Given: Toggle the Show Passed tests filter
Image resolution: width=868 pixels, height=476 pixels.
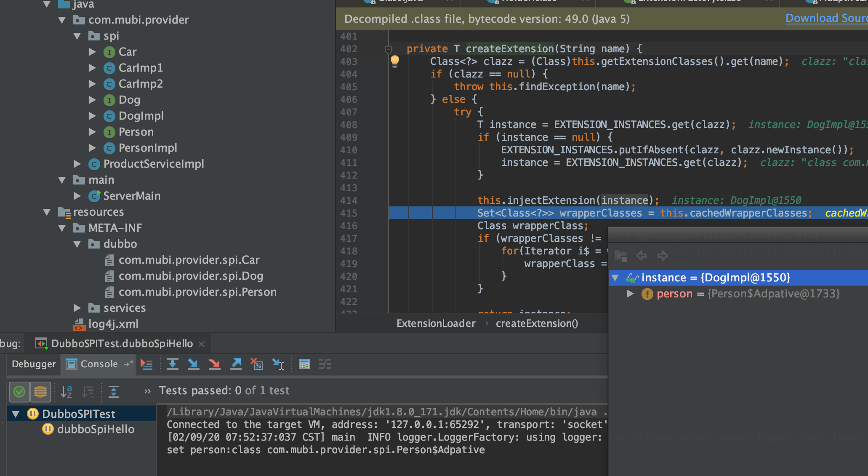Looking at the screenshot, I should tap(19, 392).
